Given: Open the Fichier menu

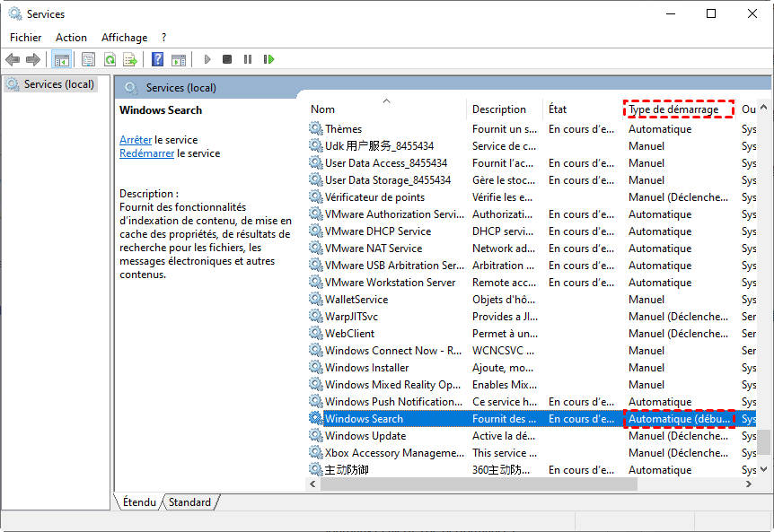Looking at the screenshot, I should pos(26,38).
